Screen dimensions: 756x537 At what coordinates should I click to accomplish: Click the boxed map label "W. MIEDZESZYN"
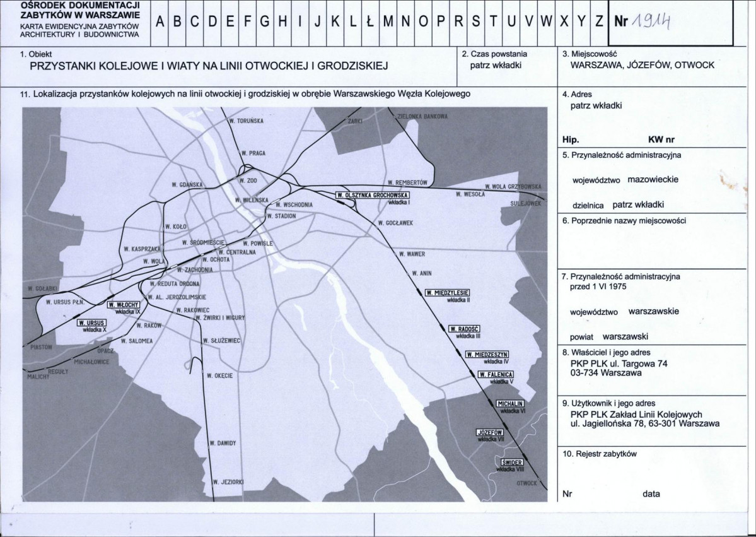coord(487,355)
